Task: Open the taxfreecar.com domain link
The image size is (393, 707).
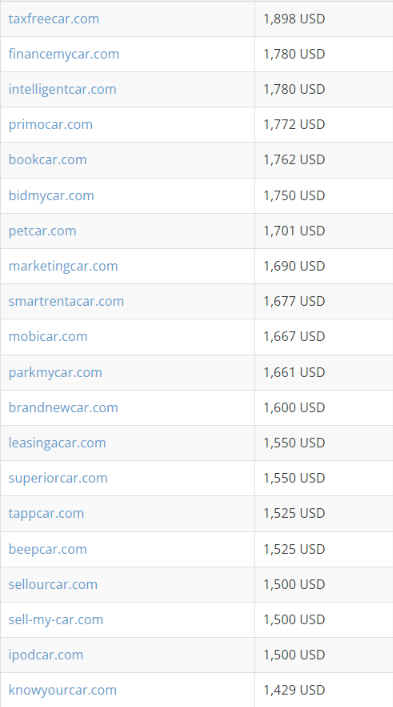Action: pyautogui.click(x=54, y=19)
